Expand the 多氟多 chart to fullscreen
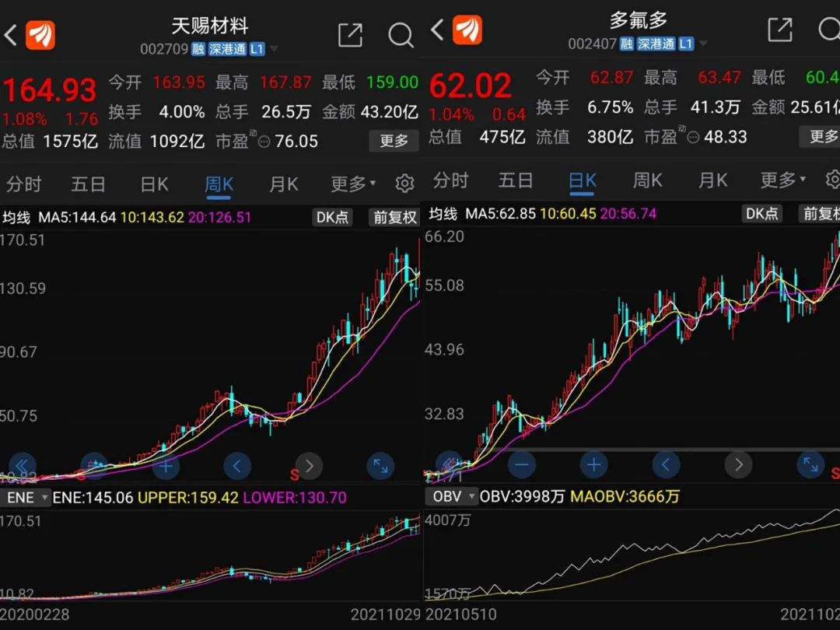840x630 pixels. (810, 464)
